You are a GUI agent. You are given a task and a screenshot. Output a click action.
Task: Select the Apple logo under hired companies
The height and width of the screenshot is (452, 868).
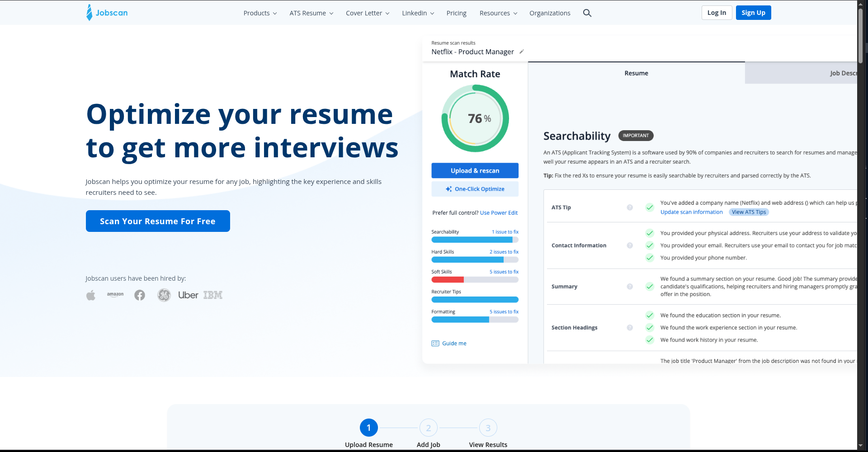pyautogui.click(x=90, y=295)
